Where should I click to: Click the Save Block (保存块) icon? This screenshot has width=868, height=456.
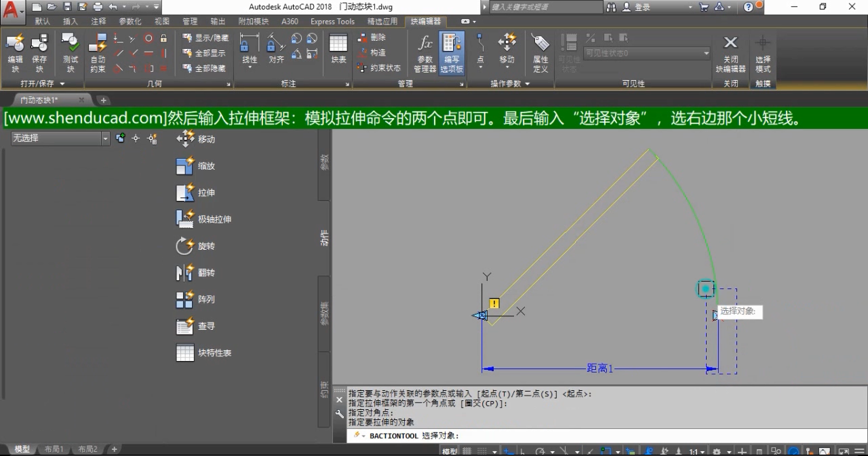[x=39, y=53]
